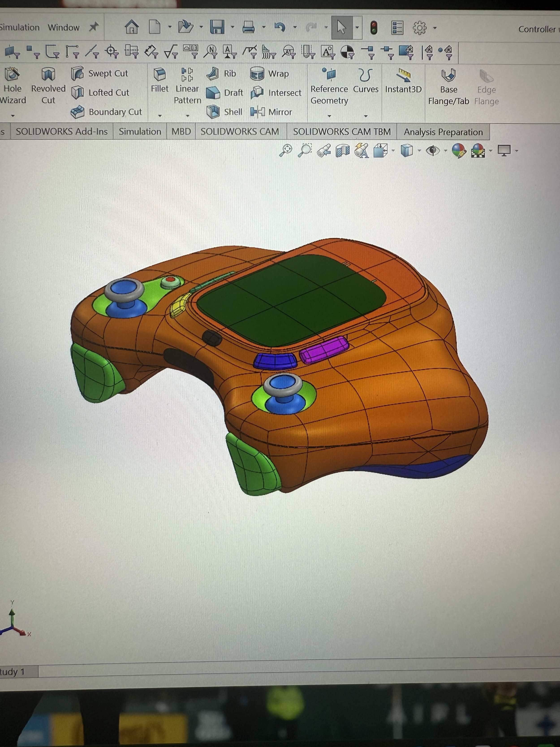Pin the menu bar with the pushpin

[94, 27]
